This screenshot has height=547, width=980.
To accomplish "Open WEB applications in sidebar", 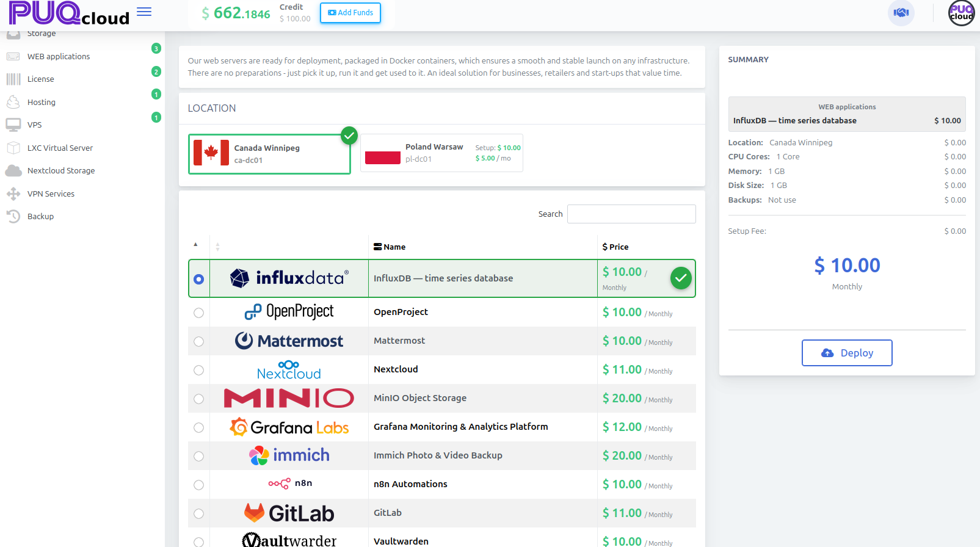I will point(59,57).
